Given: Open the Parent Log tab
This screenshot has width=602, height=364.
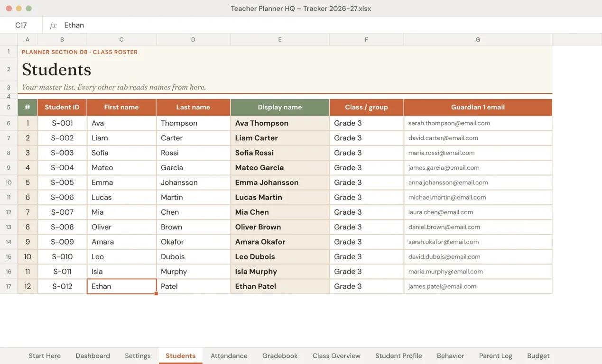Looking at the screenshot, I should [496, 356].
